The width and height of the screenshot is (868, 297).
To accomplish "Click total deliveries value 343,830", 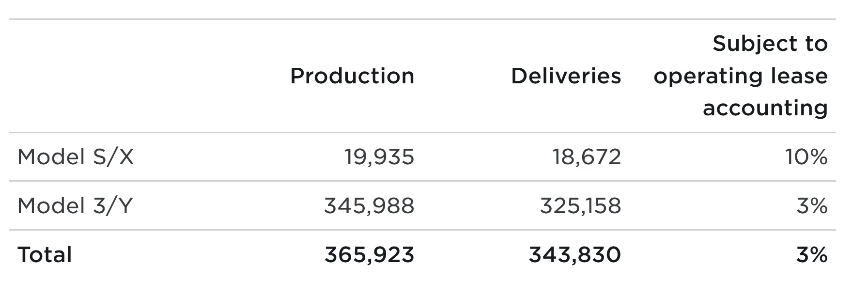I will (x=574, y=255).
